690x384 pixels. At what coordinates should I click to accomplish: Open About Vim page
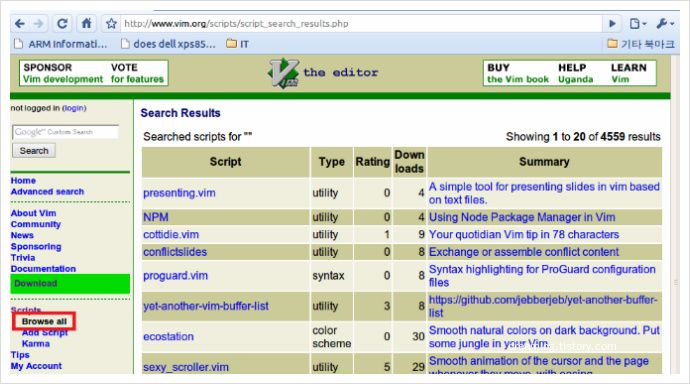[x=33, y=213]
